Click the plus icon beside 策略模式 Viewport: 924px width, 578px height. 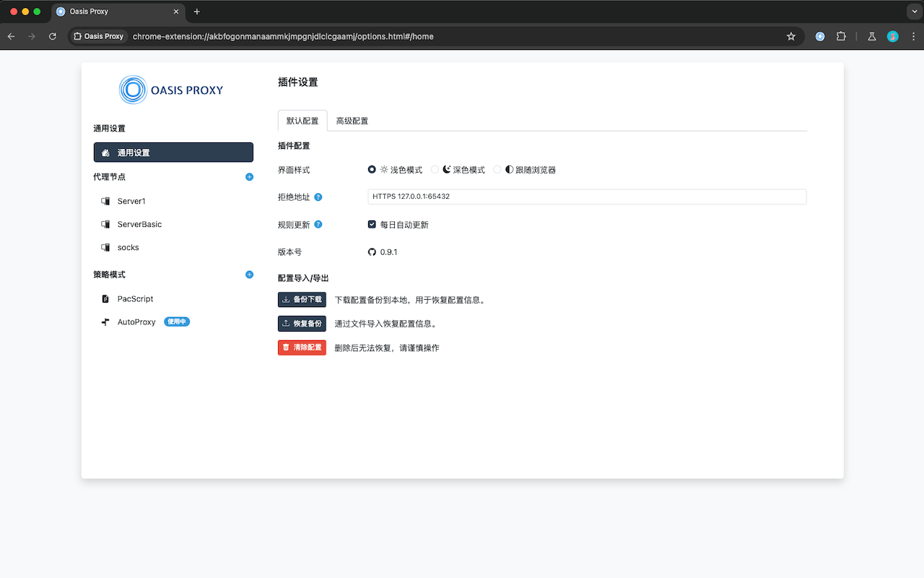(x=249, y=275)
